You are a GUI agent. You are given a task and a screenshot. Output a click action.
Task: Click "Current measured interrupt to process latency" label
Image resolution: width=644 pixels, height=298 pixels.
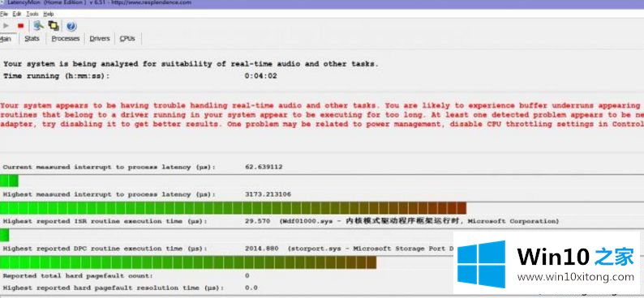click(109, 168)
